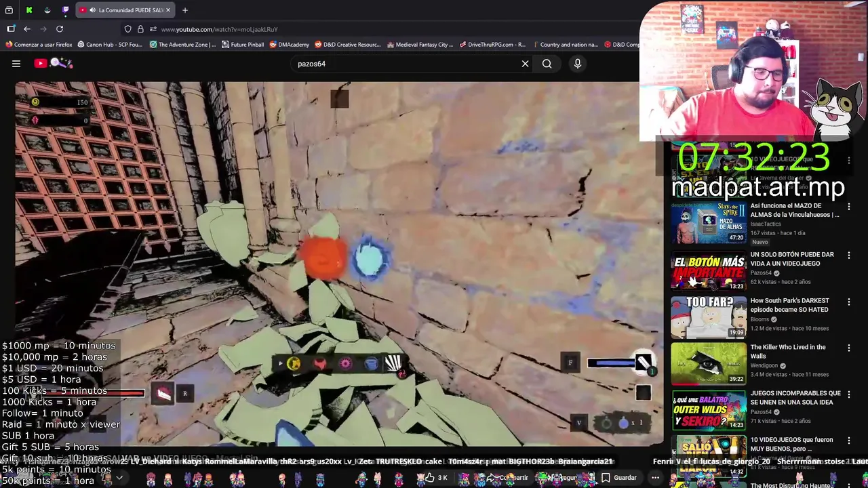Open 10 VIDEOJUEGOS que fueron MUY BUENOS title

[x=791, y=444]
